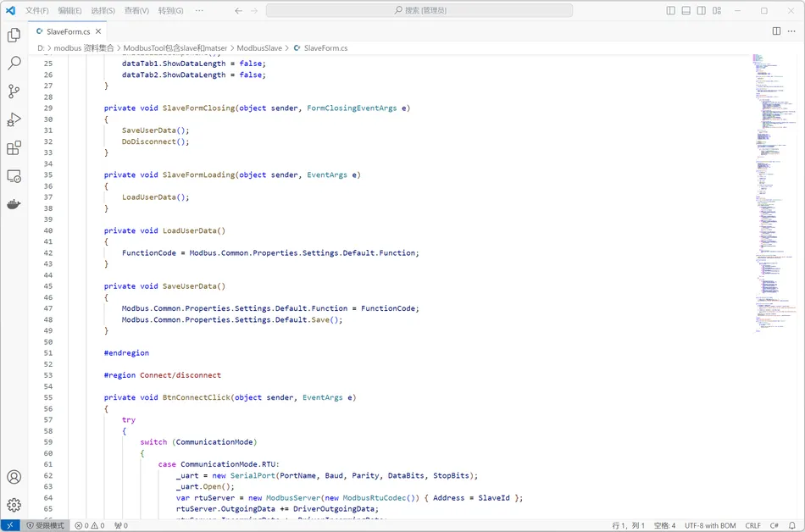Open the 选择(S) menu
This screenshot has height=532, width=805.
[103, 10]
